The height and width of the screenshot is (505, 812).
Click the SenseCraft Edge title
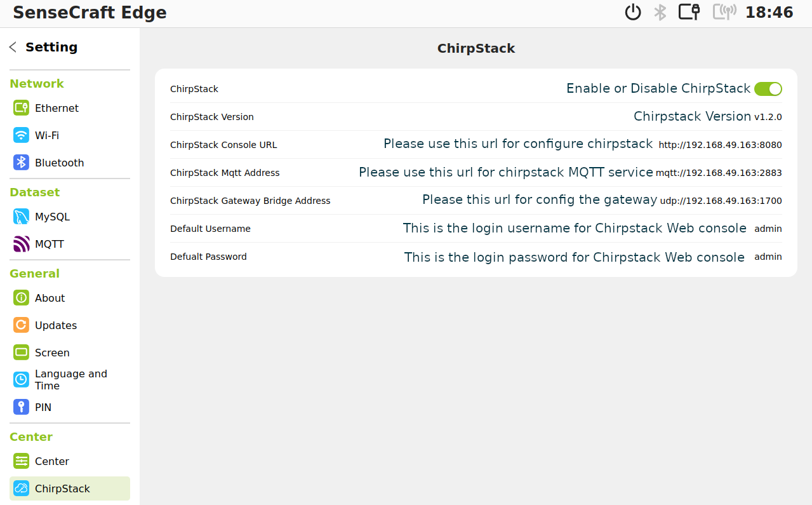click(x=90, y=13)
